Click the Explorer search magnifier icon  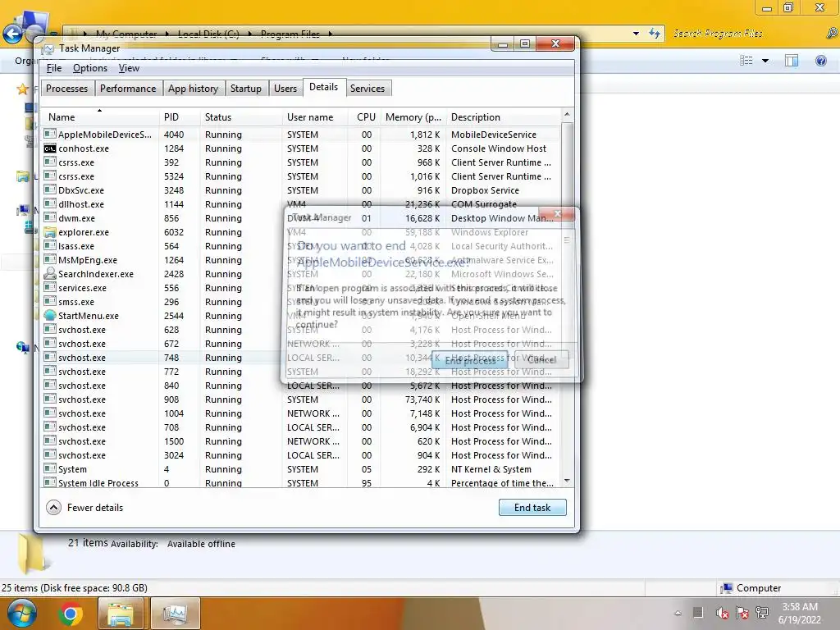pos(832,33)
